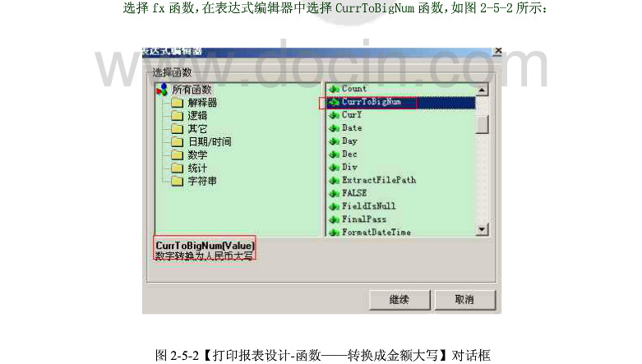Select the CurY function entry
Image resolution: width=642 pixels, height=364 pixels.
click(x=352, y=115)
